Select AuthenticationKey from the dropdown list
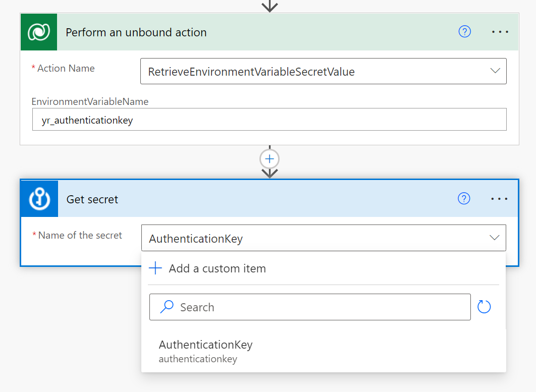The image size is (536, 392). click(x=205, y=345)
